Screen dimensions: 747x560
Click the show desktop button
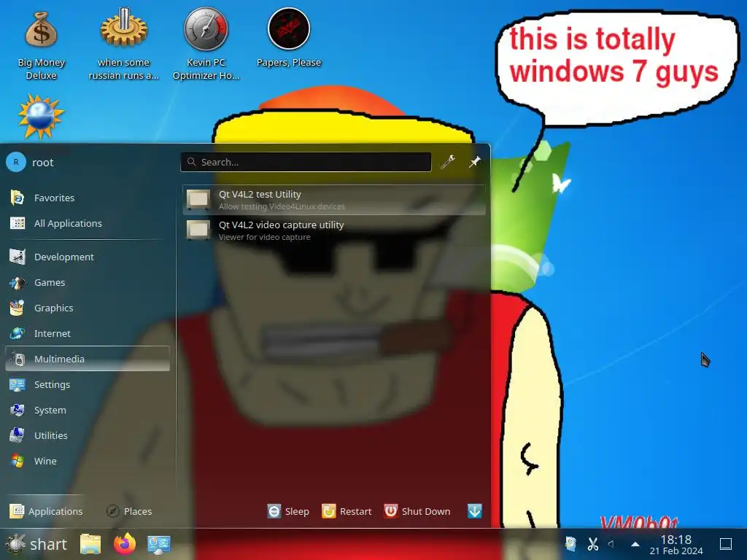pyautogui.click(x=726, y=544)
